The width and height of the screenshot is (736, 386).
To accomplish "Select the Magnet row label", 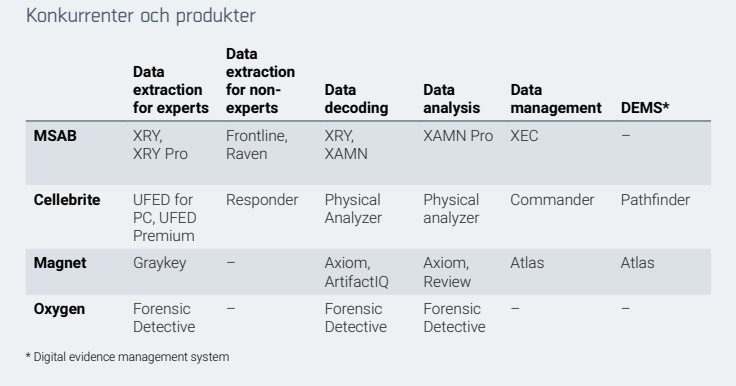I will (60, 262).
